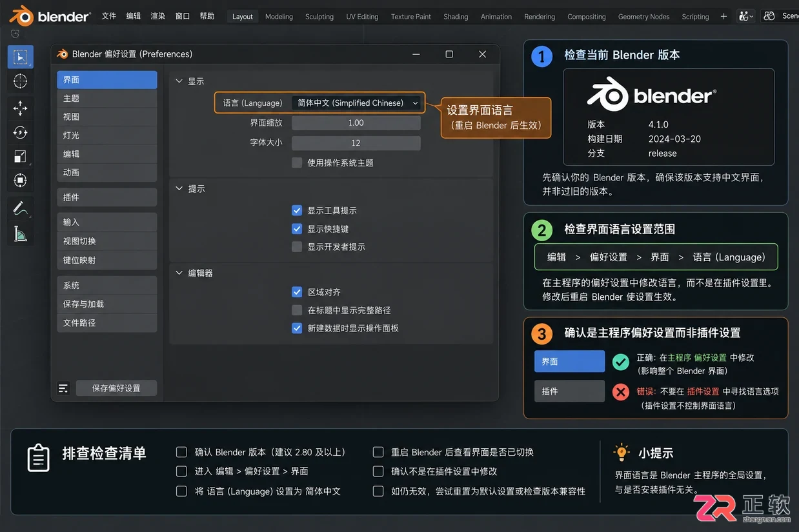Collapse the 显示 panel

179,81
